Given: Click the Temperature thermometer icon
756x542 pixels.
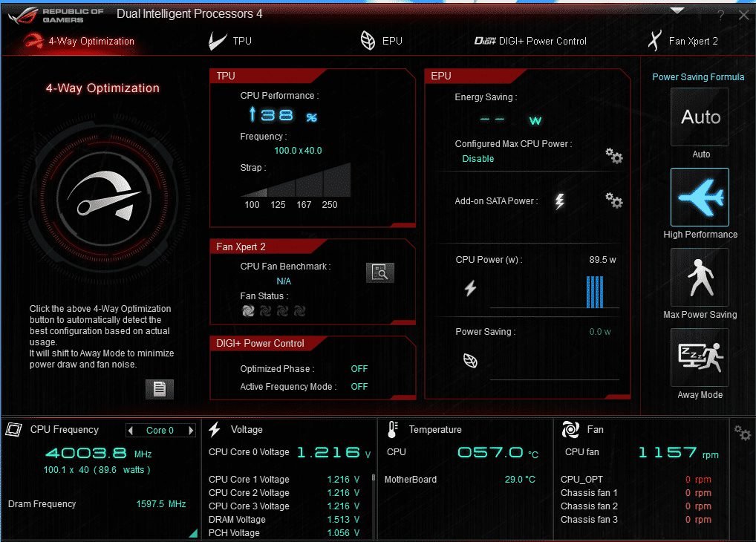Looking at the screenshot, I should [x=392, y=429].
